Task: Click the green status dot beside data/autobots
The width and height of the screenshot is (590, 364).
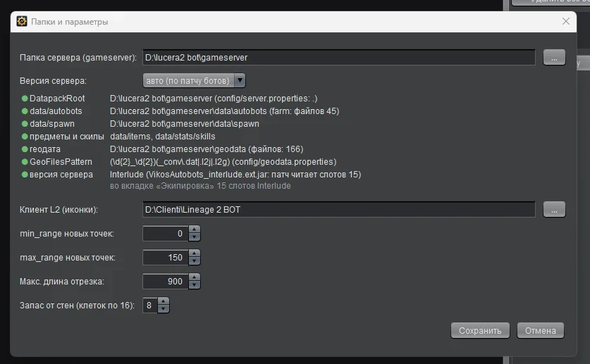Action: coord(25,111)
